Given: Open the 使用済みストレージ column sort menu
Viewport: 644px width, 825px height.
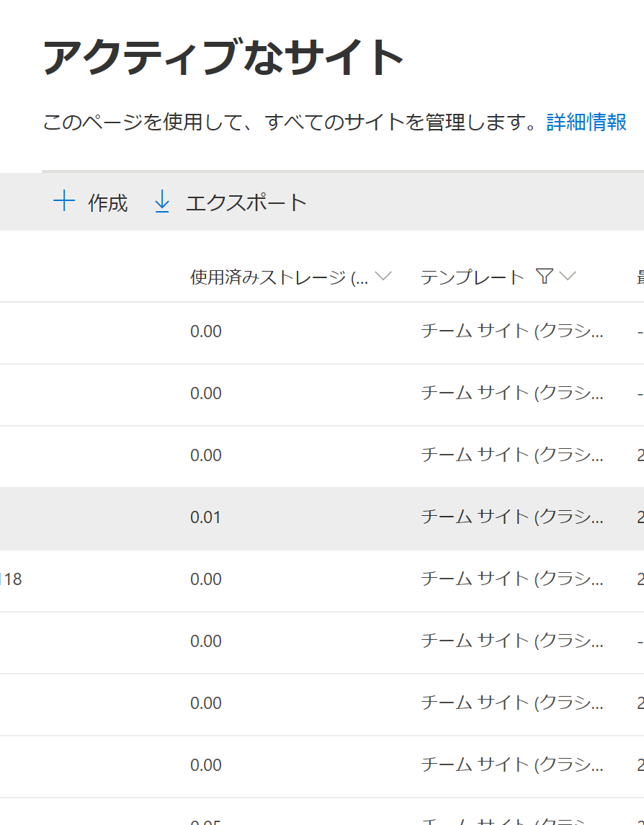Looking at the screenshot, I should coord(384,275).
